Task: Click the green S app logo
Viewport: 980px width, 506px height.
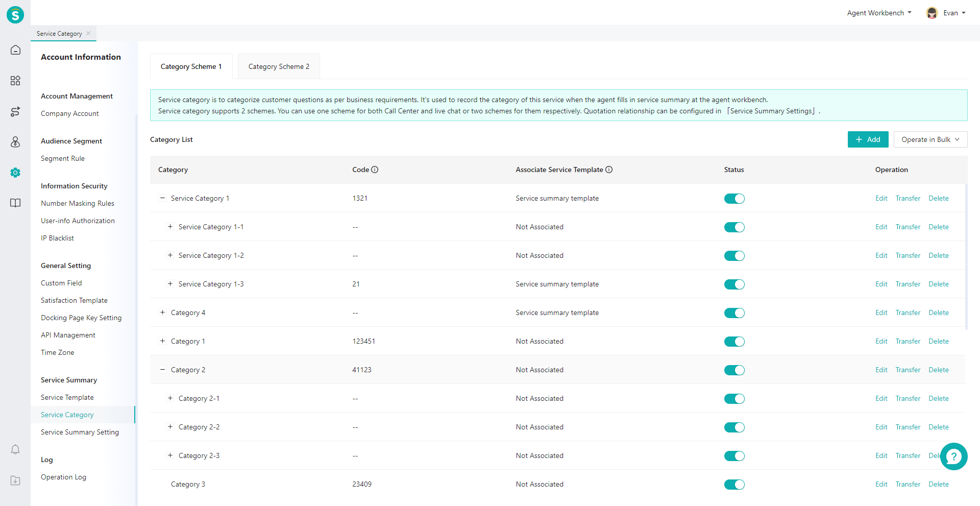Action: click(x=15, y=15)
